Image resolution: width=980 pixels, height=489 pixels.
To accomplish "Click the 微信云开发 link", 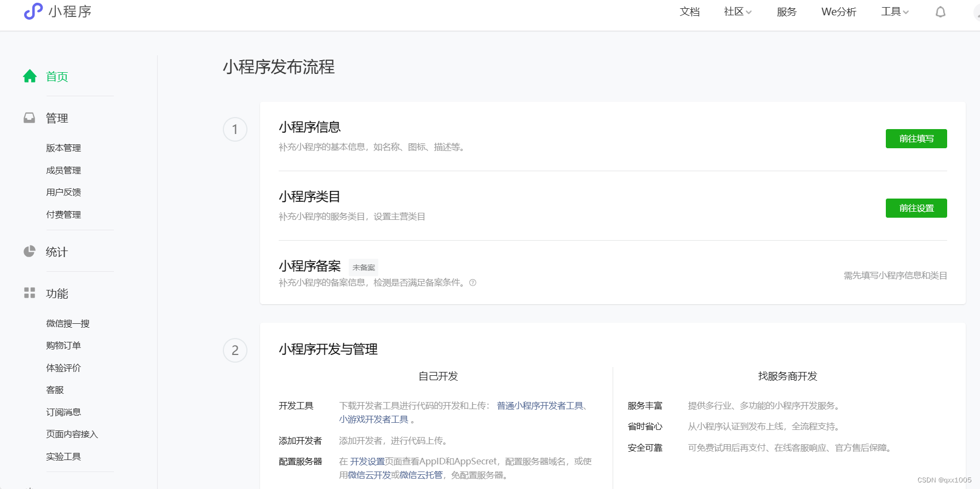I will (369, 475).
